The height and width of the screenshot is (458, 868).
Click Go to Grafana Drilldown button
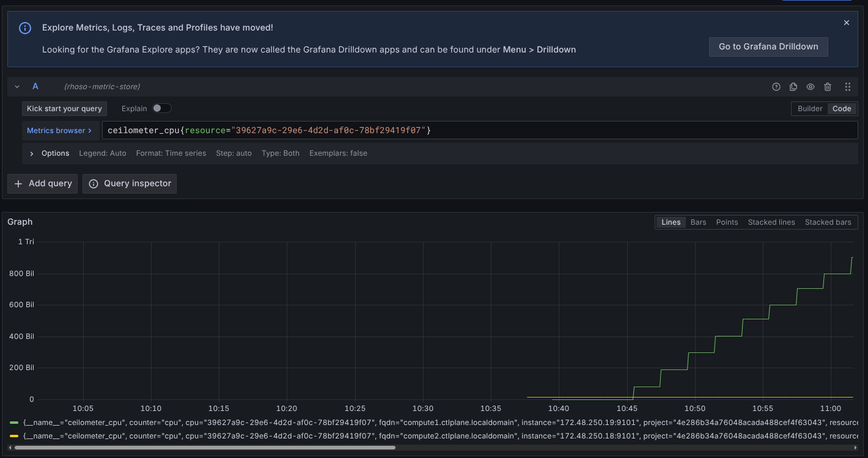click(x=768, y=46)
